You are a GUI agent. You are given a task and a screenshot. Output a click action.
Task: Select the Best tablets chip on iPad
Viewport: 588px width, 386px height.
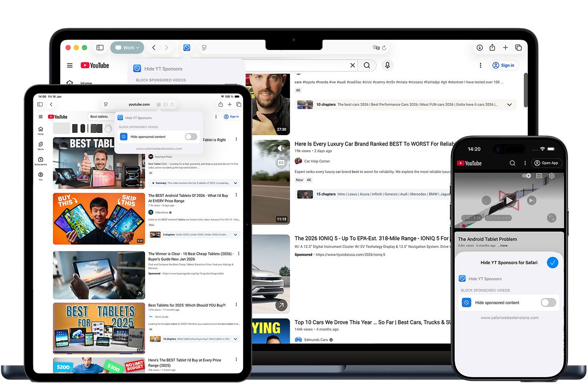tap(99, 117)
